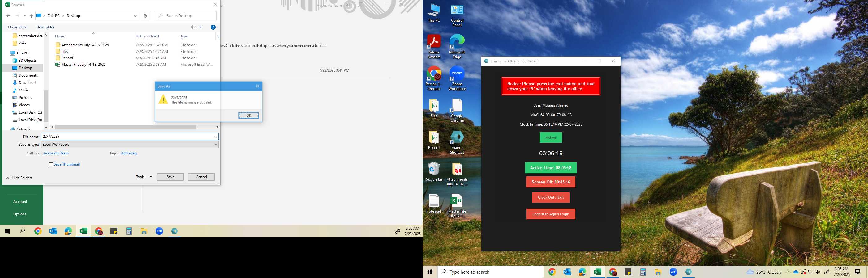Viewport: 868px width, 278px height.
Task: Open the Microsoft Edge desktop icon
Action: 457,47
